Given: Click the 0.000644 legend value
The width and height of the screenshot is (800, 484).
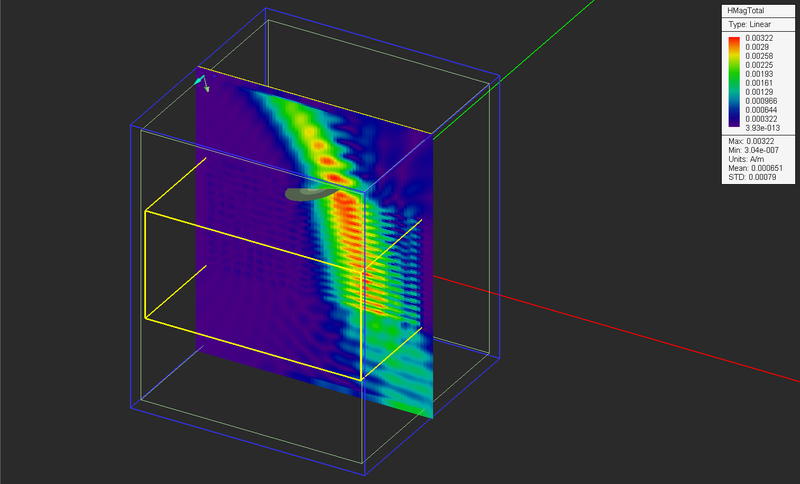Looking at the screenshot, I should coord(761,110).
